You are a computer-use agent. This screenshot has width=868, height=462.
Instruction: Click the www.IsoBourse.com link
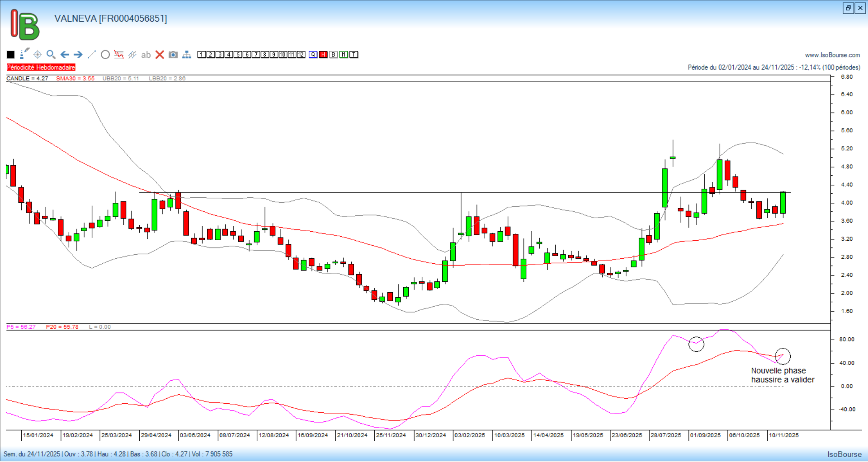(832, 55)
